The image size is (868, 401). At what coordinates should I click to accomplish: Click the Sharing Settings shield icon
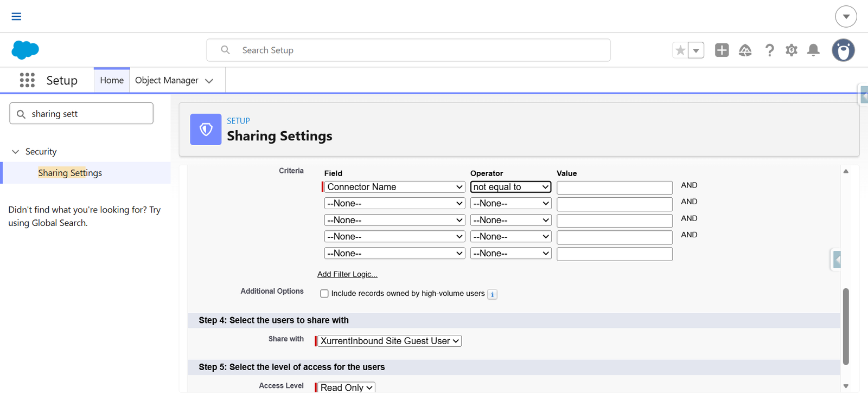coord(206,129)
